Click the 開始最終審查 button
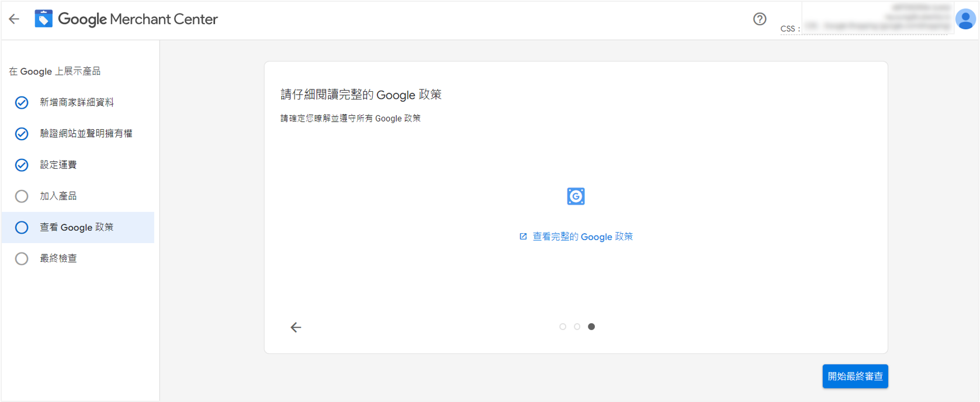The width and height of the screenshot is (980, 402). 855,376
